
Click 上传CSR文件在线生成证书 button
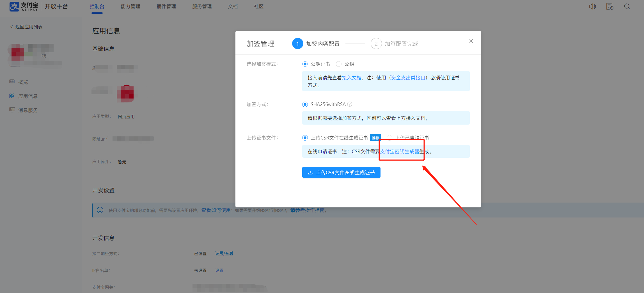(x=341, y=172)
